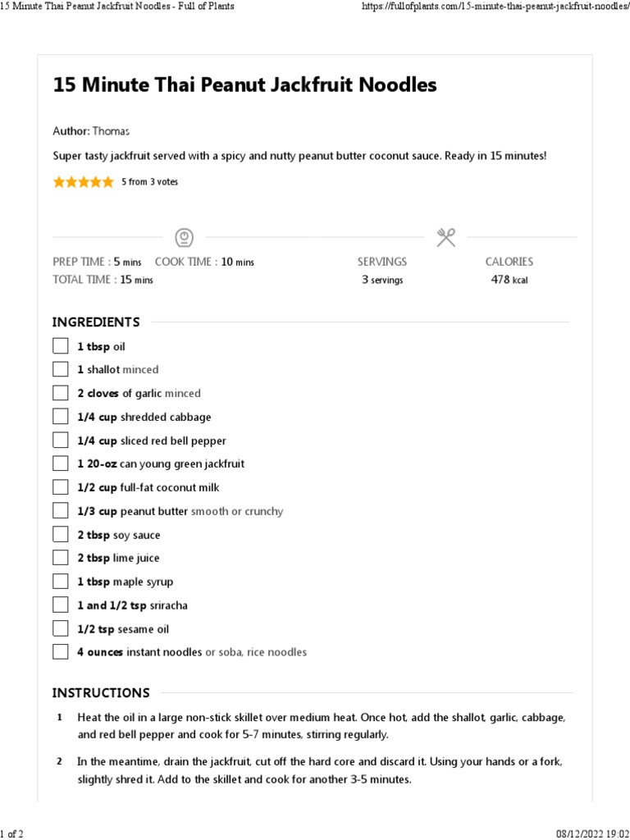Check off the garlic cloves ingredient
This screenshot has height=840, width=630.
[x=61, y=393]
